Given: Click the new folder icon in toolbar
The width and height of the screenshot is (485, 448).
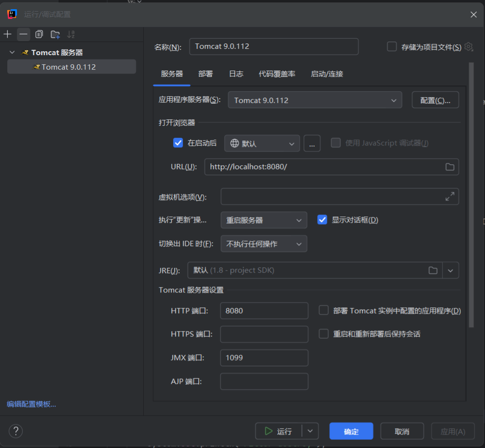Looking at the screenshot, I should coord(55,34).
